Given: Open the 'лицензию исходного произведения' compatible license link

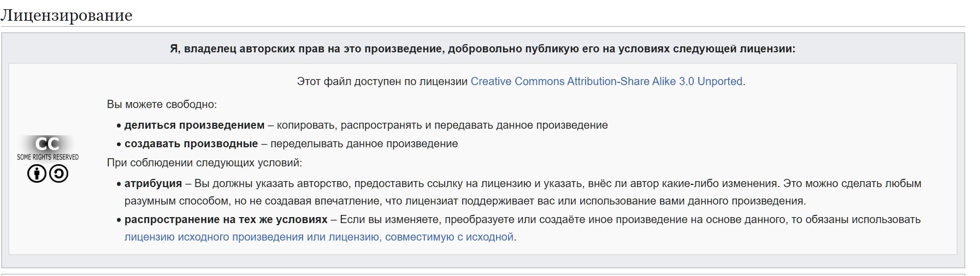Looking at the screenshot, I should [x=319, y=237].
